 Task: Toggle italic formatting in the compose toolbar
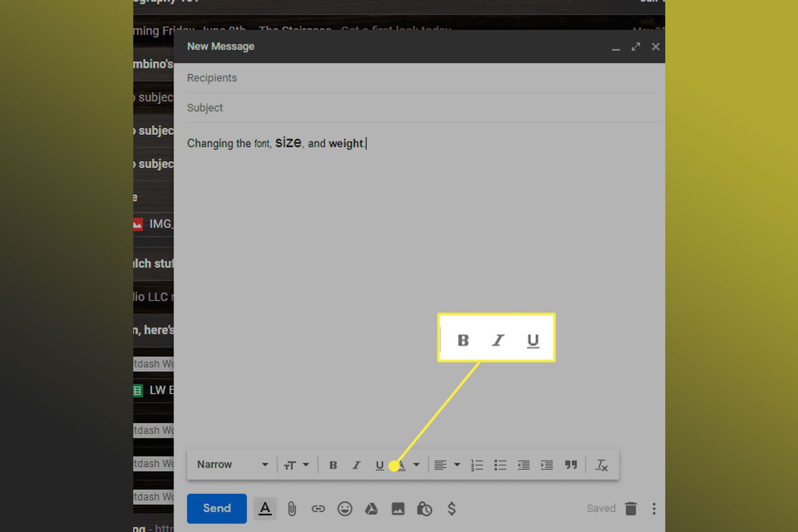click(356, 465)
